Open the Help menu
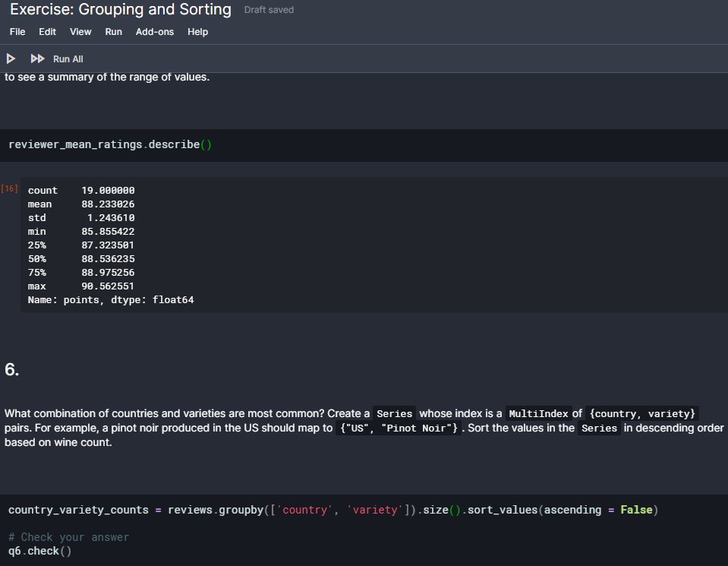This screenshot has height=566, width=728. click(198, 32)
